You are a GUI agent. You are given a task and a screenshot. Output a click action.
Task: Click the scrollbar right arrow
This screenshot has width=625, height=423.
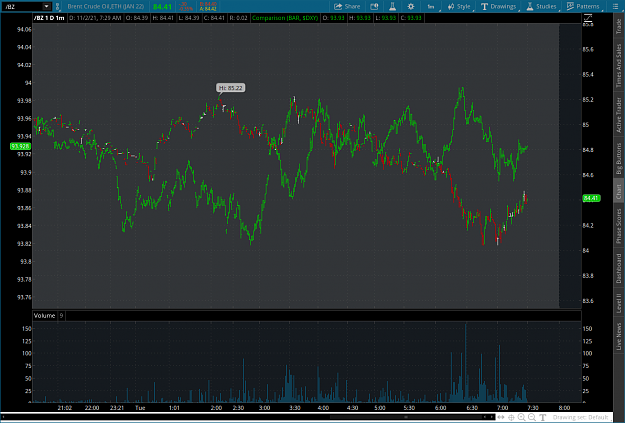tap(491, 417)
